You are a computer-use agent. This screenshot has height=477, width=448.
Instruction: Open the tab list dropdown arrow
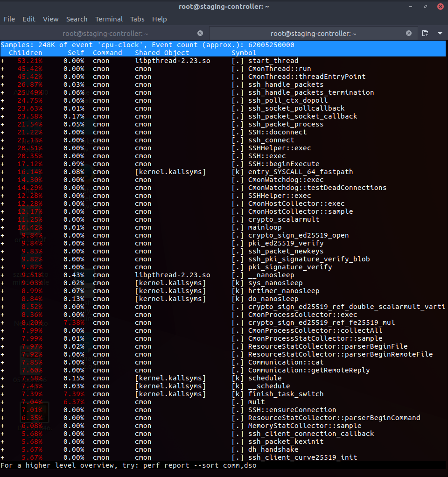440,33
